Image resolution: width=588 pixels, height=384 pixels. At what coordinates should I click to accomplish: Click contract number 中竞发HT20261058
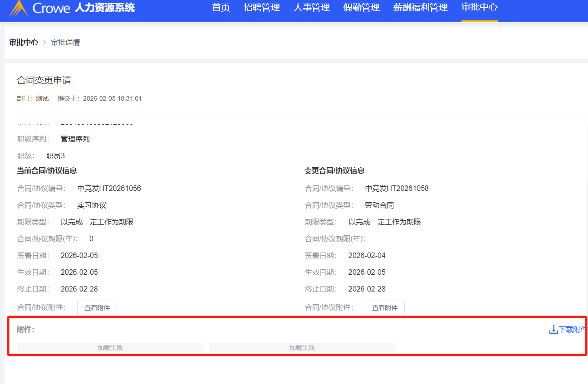397,189
